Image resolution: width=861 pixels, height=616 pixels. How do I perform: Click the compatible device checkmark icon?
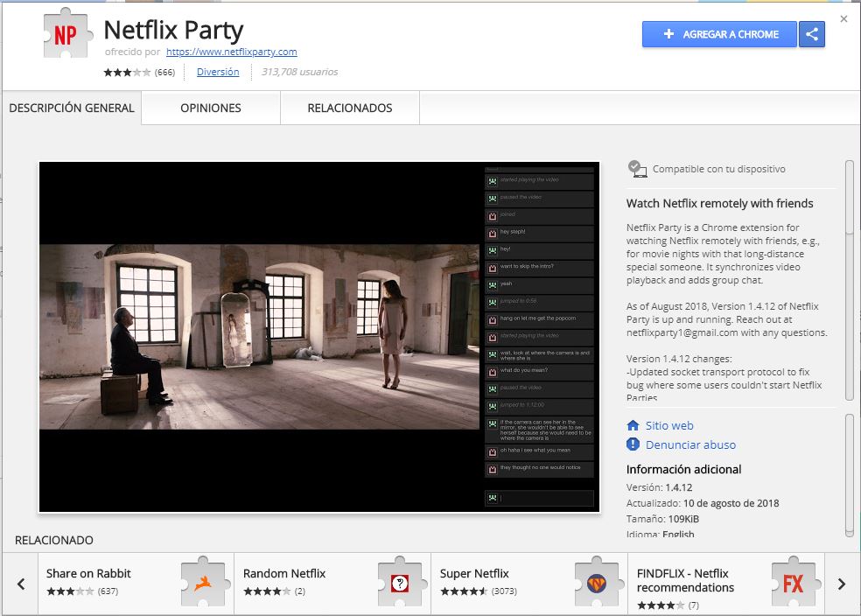point(637,169)
